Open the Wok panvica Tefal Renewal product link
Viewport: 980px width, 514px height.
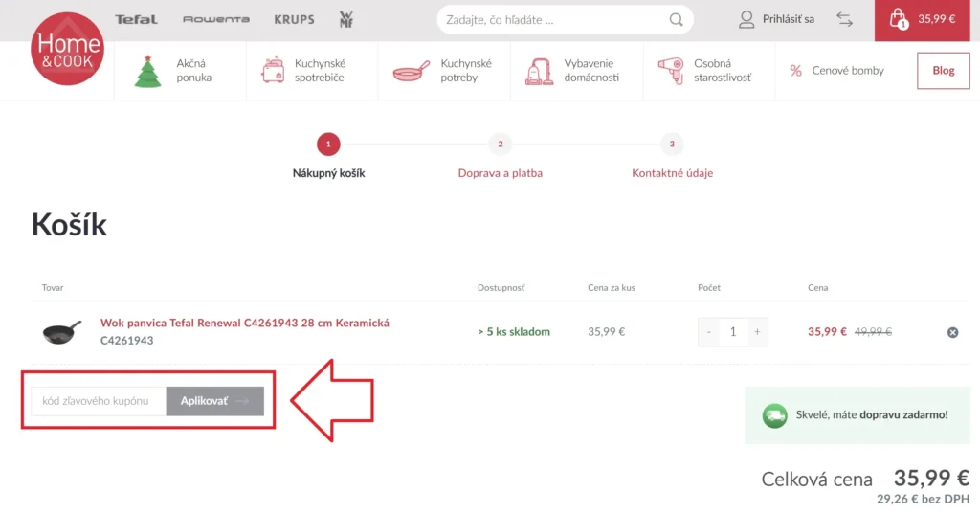tap(244, 324)
